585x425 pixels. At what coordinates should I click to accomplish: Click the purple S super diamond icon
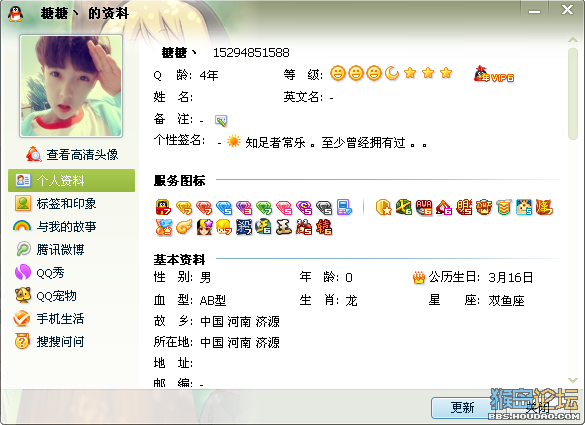[304, 207]
